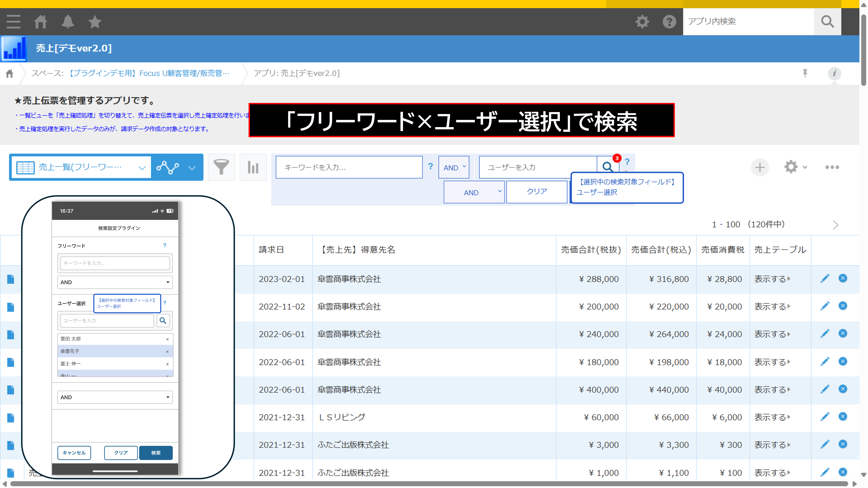The image size is (868, 488).
Task: Open the hamburger main menu
Action: (13, 21)
